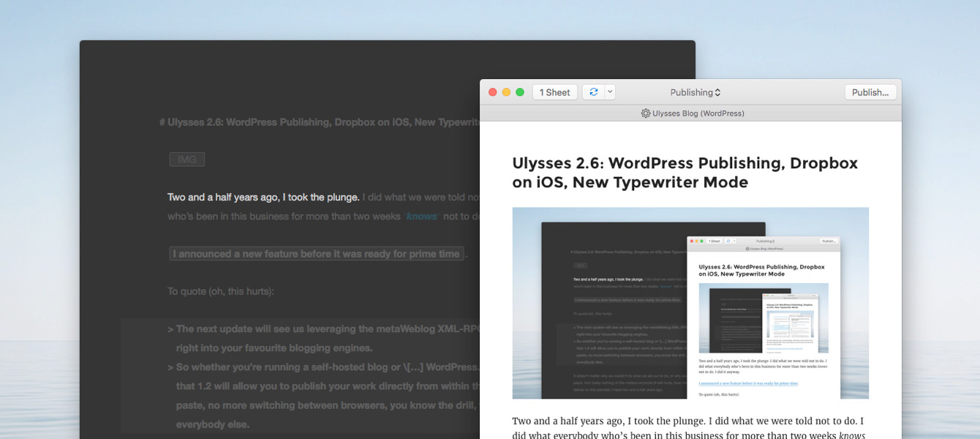Click 'To quote (oh, this hurts):' in editor
Viewport: 980px width, 439px height.
click(221, 291)
